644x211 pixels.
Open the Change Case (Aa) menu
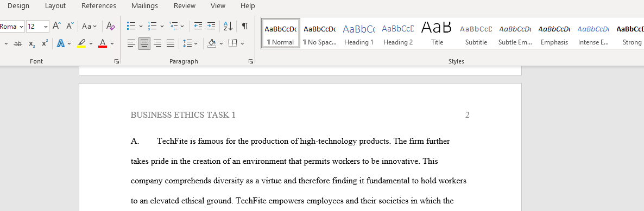pos(89,26)
